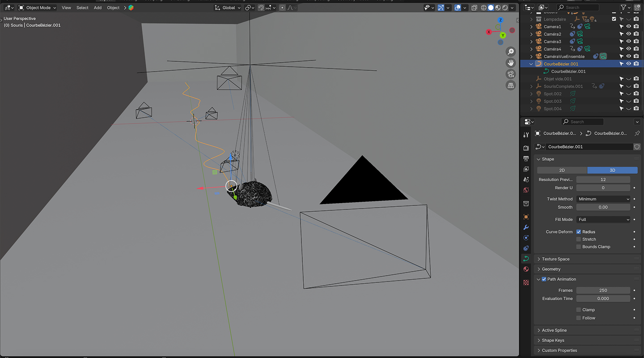Image resolution: width=644 pixels, height=358 pixels.
Task: Enable the Stretch checkbox
Action: (x=579, y=239)
